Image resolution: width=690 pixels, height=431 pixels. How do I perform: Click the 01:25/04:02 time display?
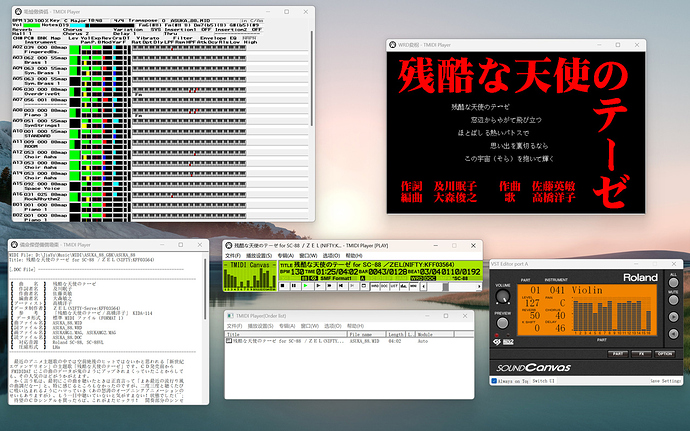pos(337,272)
